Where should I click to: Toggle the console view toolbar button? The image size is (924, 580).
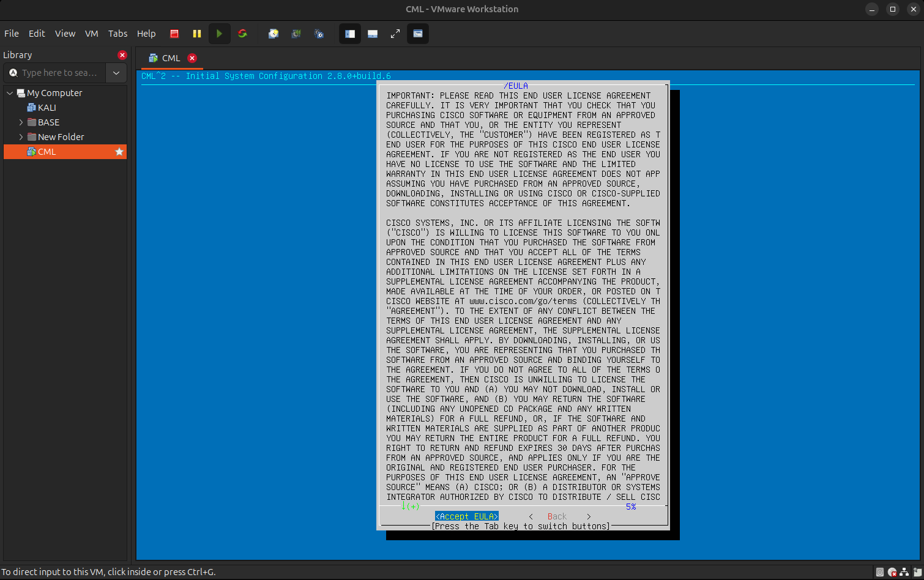point(418,34)
